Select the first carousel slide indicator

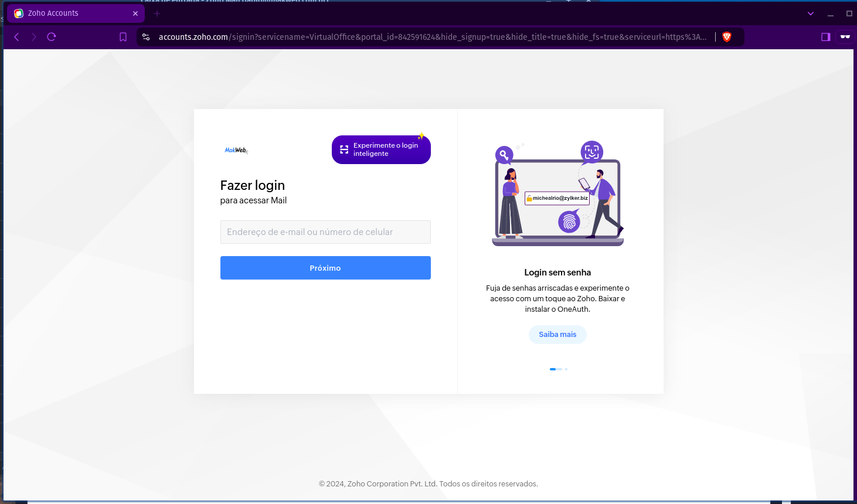pos(556,369)
